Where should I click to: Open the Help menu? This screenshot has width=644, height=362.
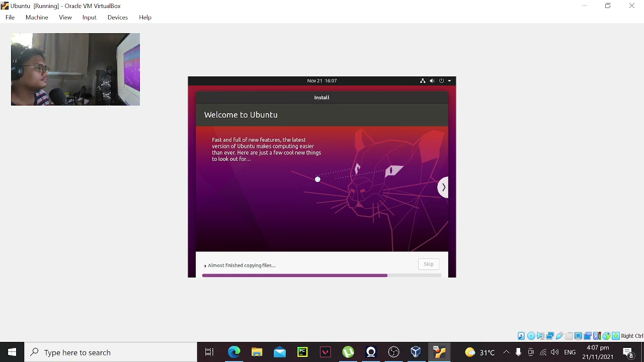[145, 17]
